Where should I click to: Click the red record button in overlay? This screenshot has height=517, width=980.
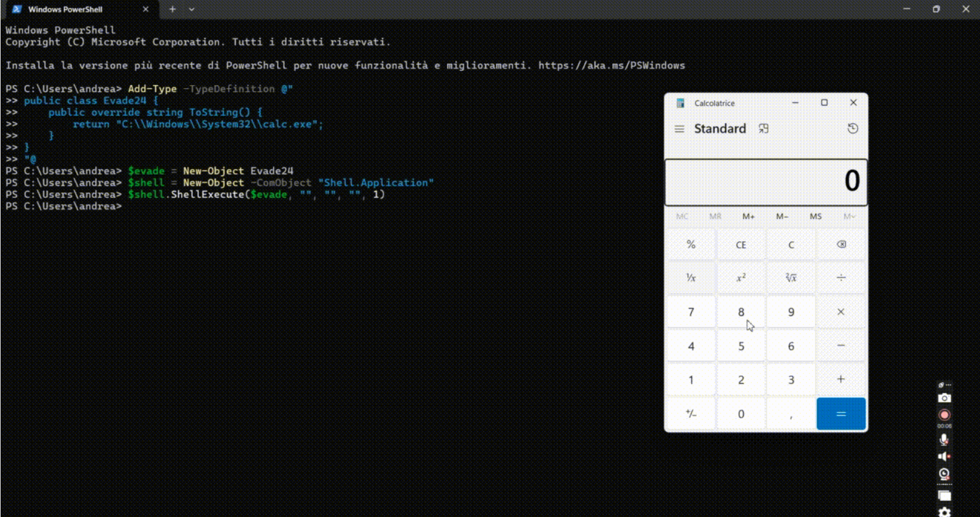click(x=944, y=415)
